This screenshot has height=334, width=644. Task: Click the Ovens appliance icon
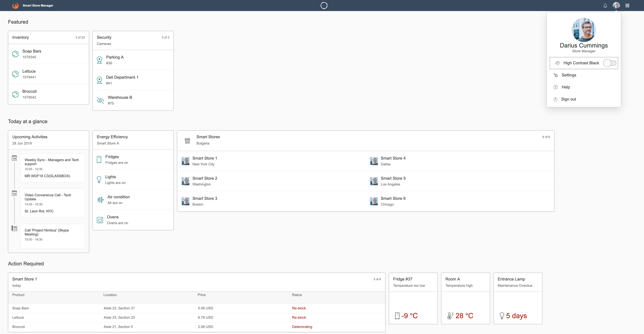point(100,220)
